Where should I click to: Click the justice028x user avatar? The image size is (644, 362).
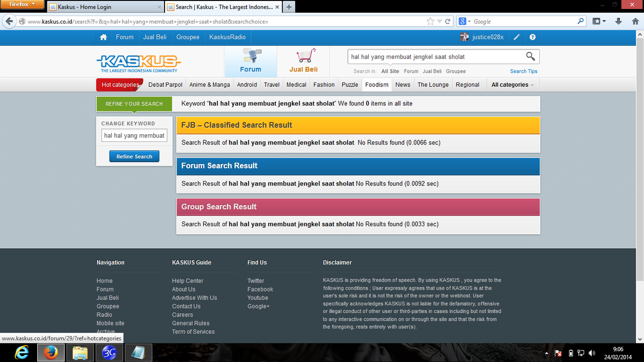[x=464, y=37]
